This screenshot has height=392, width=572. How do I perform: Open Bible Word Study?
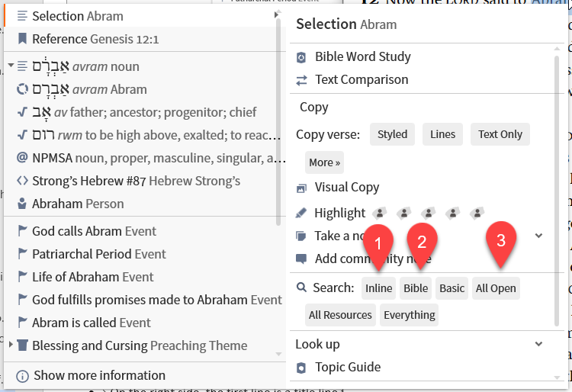pyautogui.click(x=363, y=57)
